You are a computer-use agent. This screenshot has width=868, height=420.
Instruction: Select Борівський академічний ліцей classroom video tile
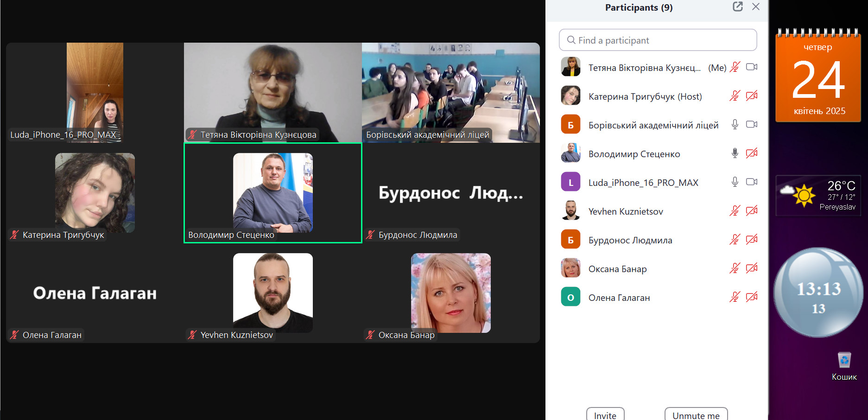click(451, 92)
